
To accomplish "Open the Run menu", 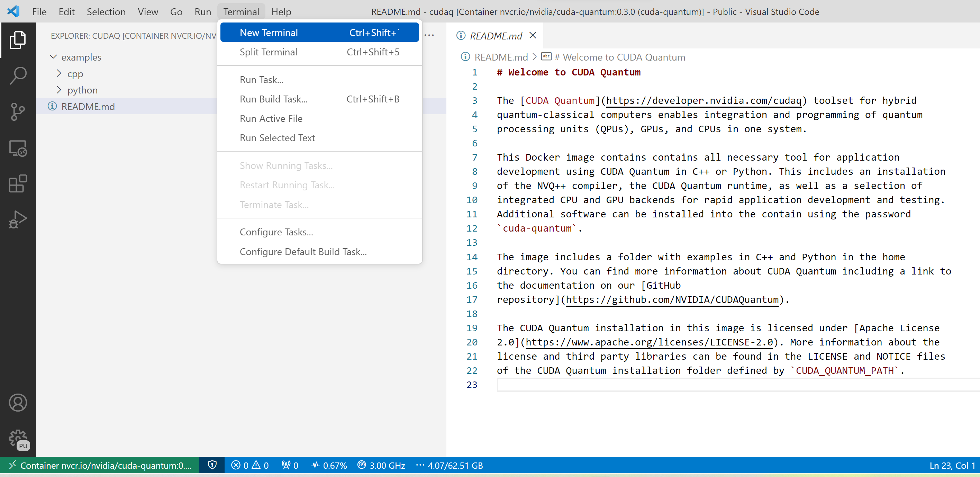I will (x=203, y=12).
